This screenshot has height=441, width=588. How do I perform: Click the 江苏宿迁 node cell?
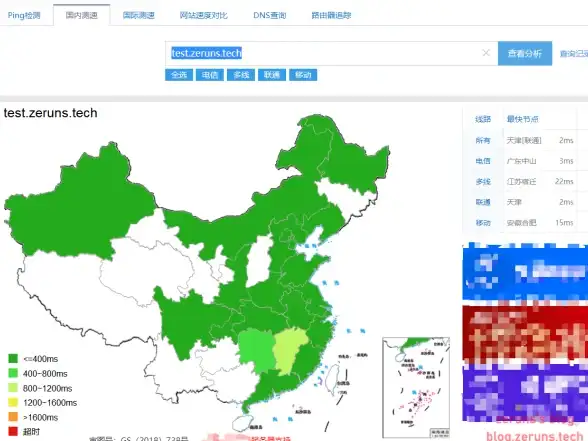[x=521, y=182]
